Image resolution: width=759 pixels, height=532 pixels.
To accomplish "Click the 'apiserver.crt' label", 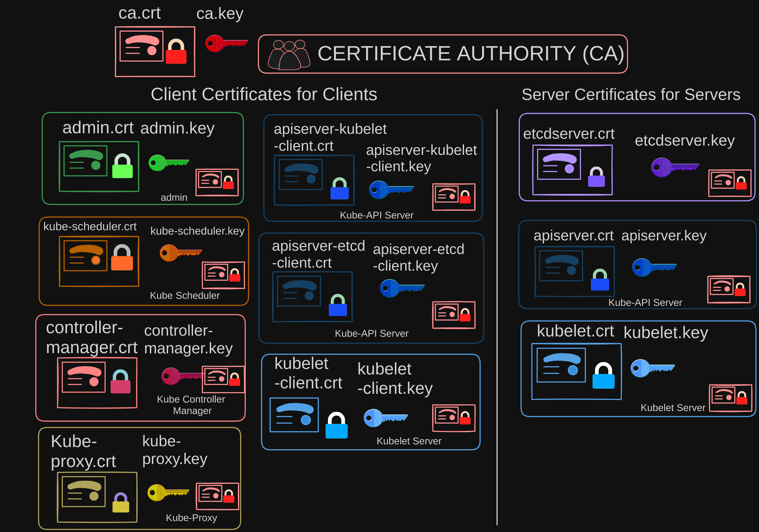I will click(x=574, y=235).
